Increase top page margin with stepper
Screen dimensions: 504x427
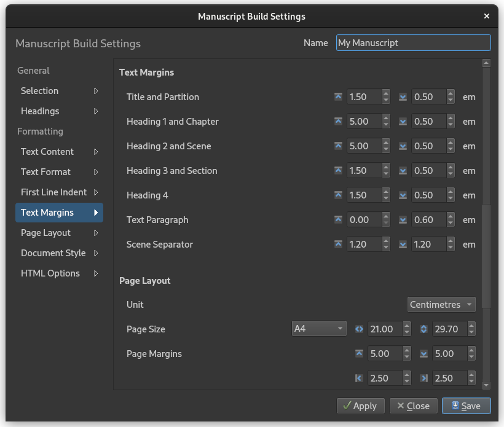tap(407, 350)
